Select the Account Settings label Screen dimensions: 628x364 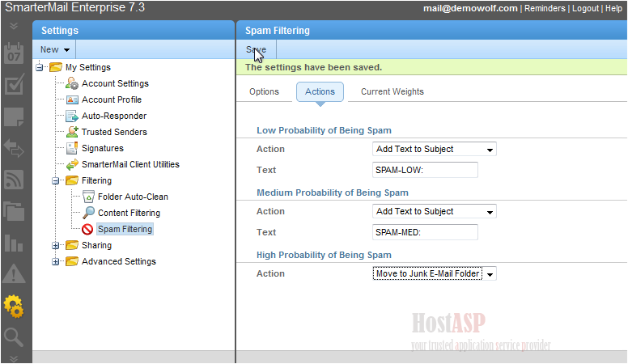point(116,83)
